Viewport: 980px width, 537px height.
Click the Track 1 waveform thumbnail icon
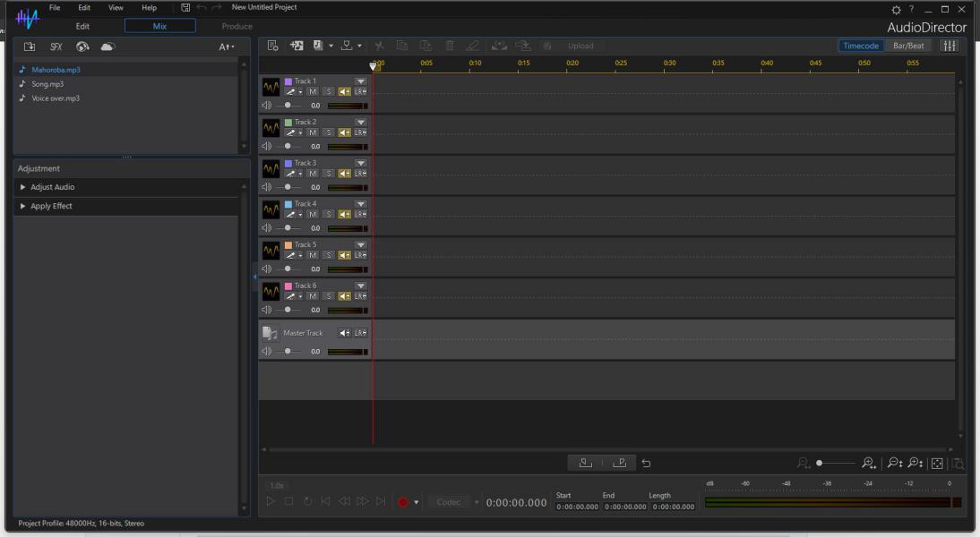[x=271, y=87]
